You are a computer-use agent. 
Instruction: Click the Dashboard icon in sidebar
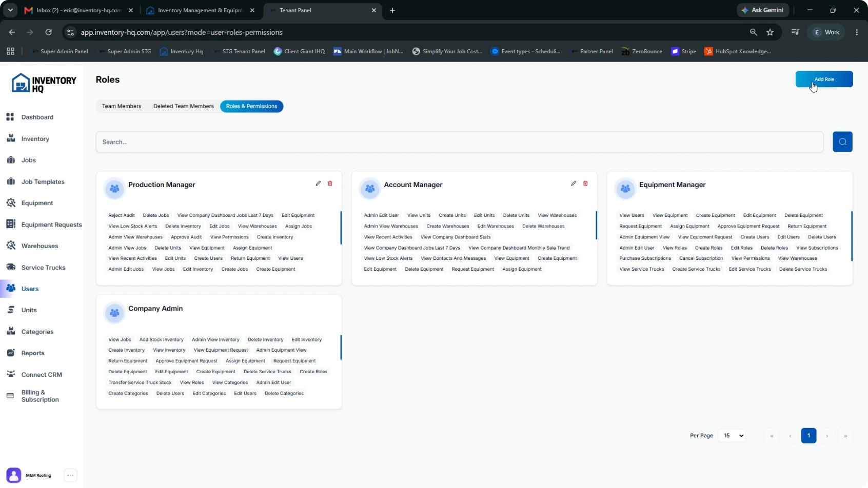point(10,117)
